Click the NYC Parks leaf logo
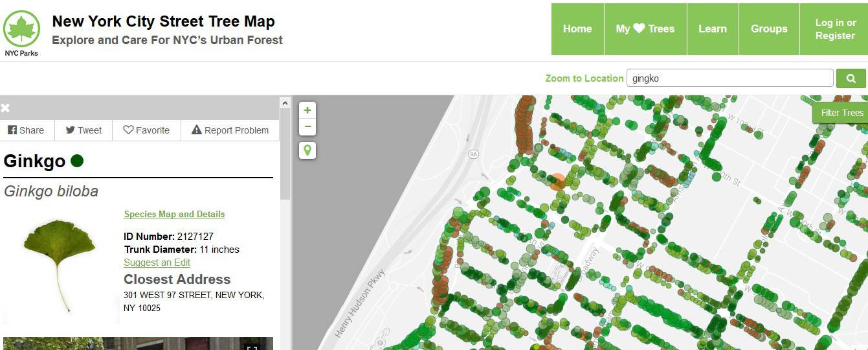This screenshot has height=350, width=868. coord(21,33)
